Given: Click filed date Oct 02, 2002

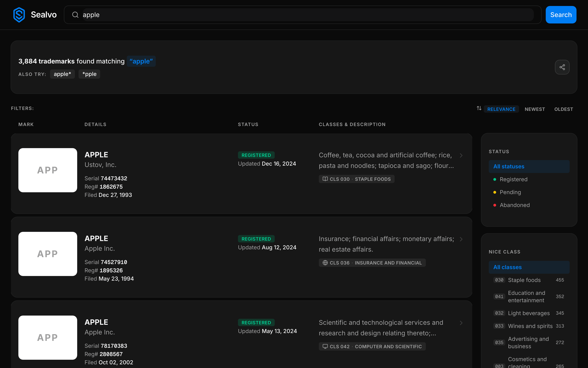Looking at the screenshot, I should point(116,362).
